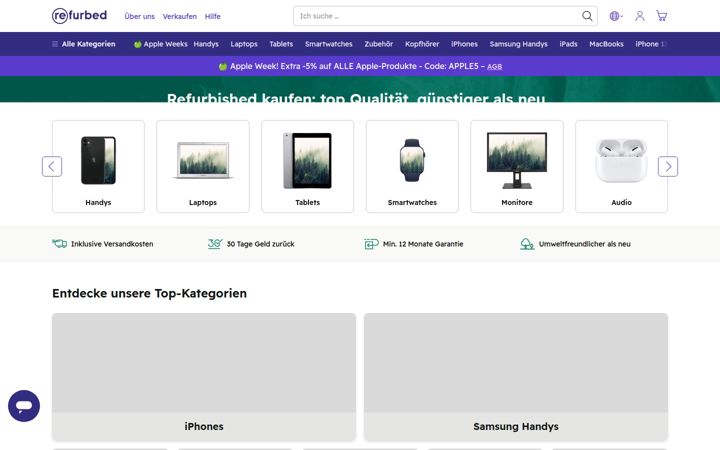Screen dimensions: 720x450
Task: Go to Laptops in the navigation bar
Action: [244, 44]
